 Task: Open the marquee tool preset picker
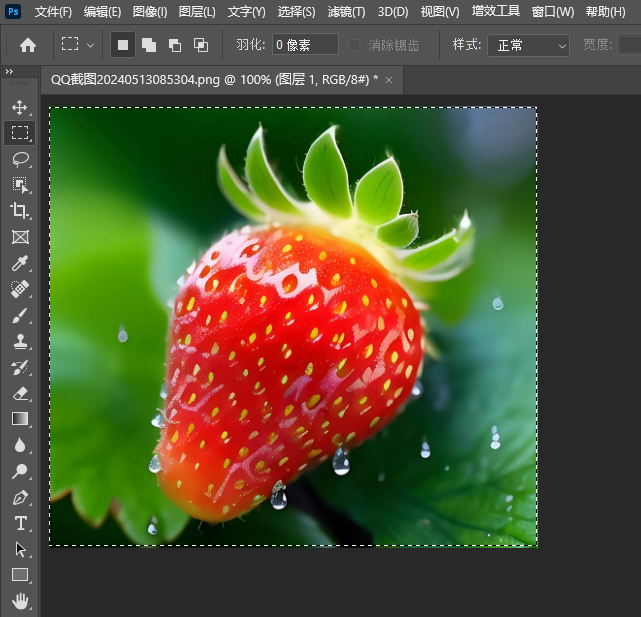(78, 45)
